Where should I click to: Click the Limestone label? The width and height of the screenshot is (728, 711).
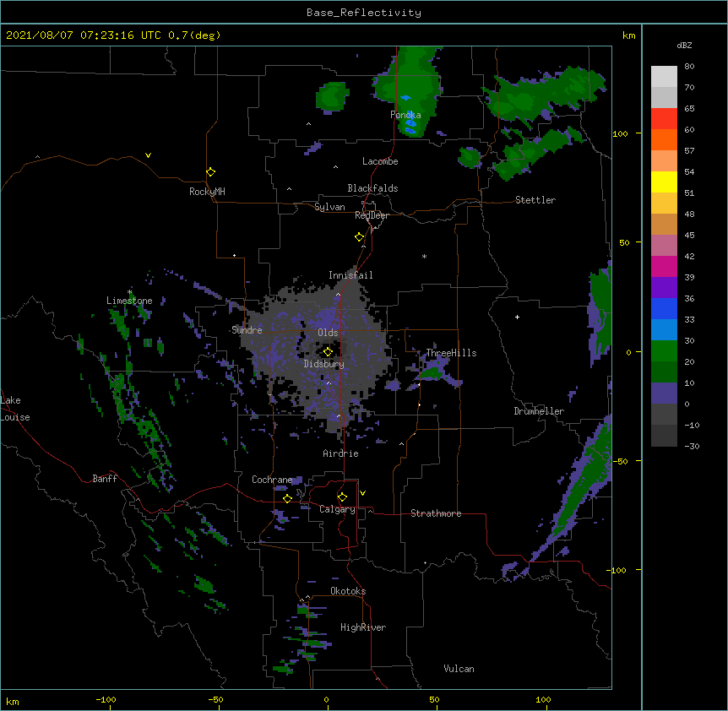click(x=129, y=301)
